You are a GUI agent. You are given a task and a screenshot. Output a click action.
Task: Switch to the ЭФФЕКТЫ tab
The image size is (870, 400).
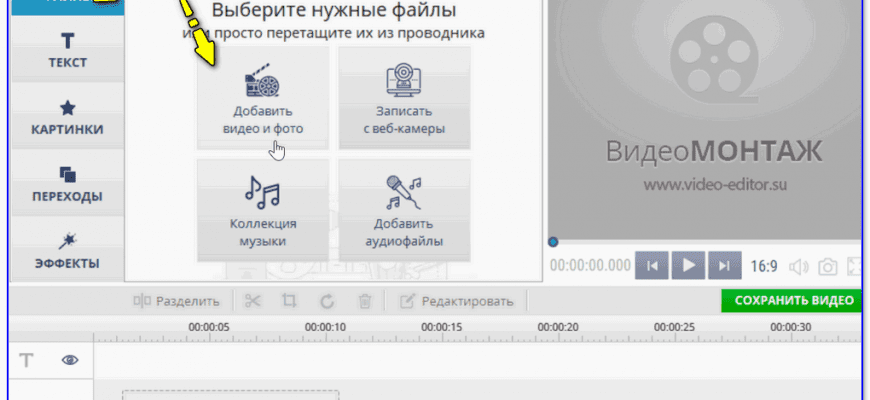(67, 250)
